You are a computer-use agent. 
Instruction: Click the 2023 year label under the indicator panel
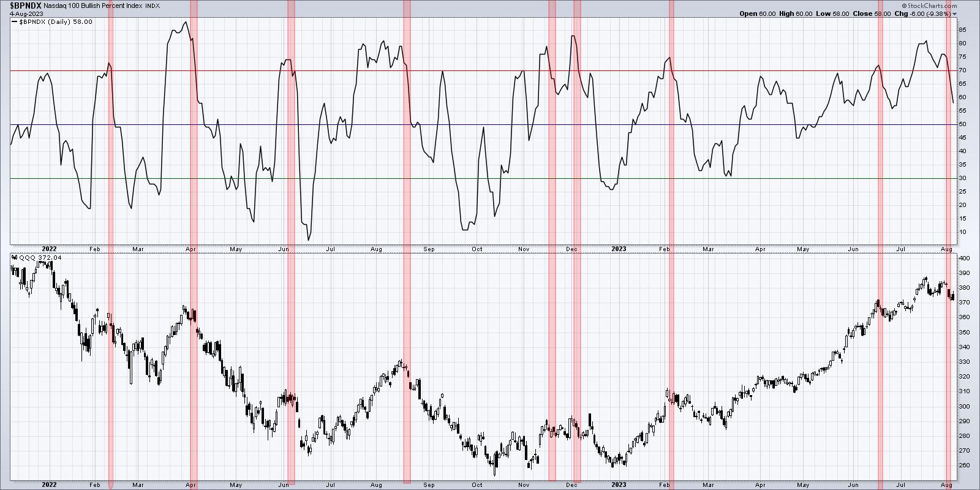pyautogui.click(x=619, y=249)
